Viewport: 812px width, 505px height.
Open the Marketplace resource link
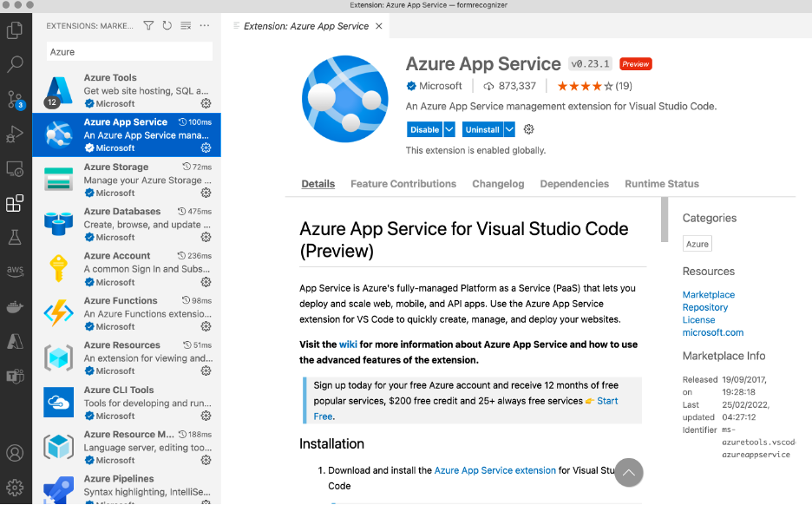pos(709,295)
